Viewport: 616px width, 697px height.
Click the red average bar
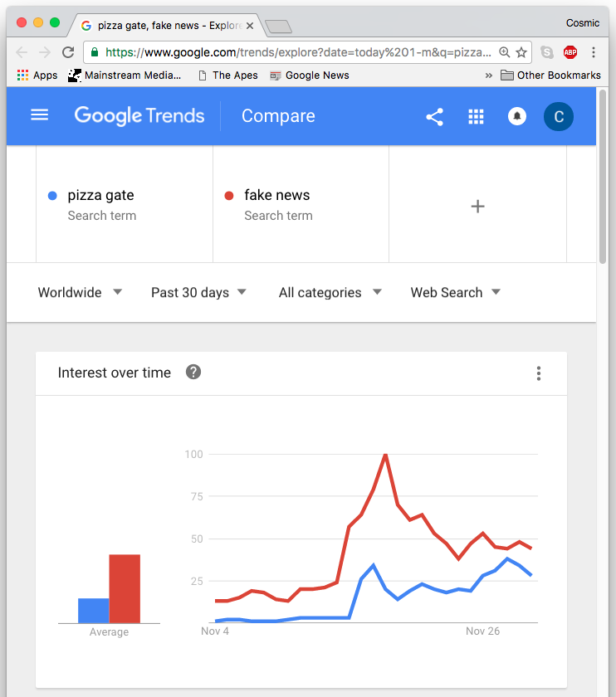click(125, 588)
